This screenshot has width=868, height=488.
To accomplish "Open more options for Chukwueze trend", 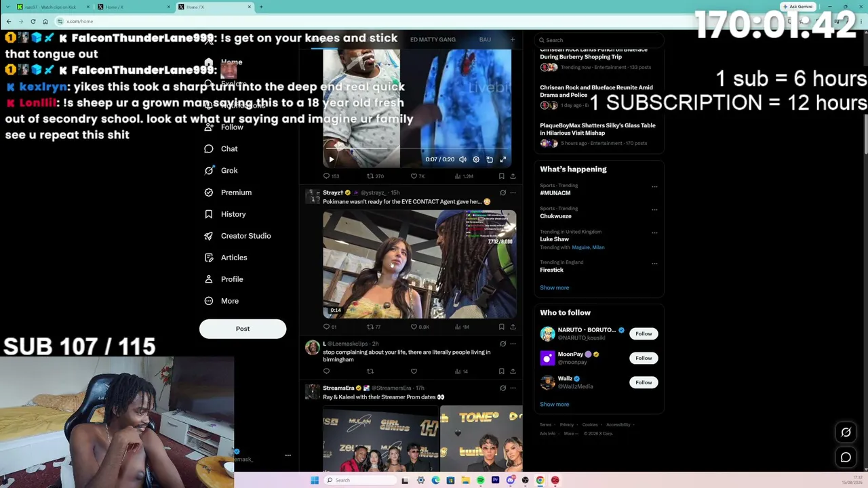I will pyautogui.click(x=654, y=209).
